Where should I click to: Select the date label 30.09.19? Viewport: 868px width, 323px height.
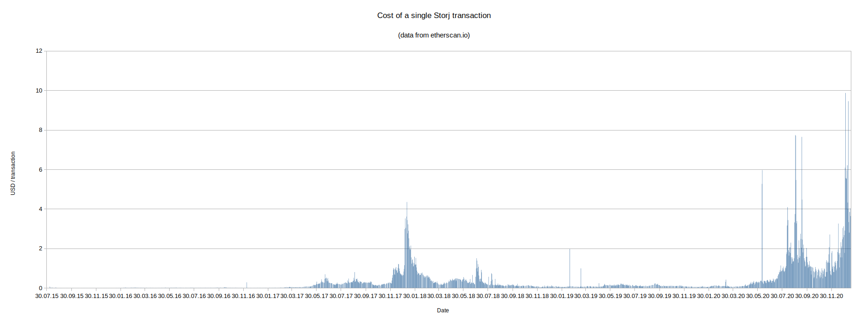pyautogui.click(x=659, y=296)
